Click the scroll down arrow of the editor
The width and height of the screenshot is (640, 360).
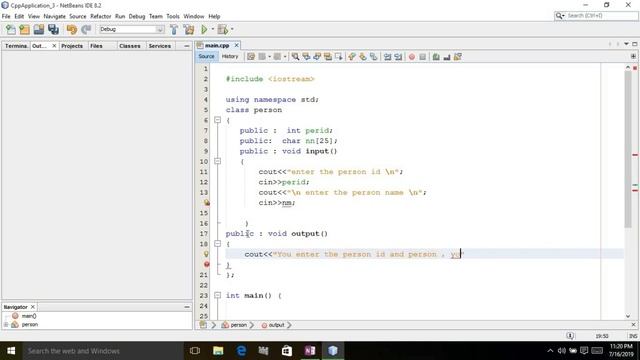(628, 316)
